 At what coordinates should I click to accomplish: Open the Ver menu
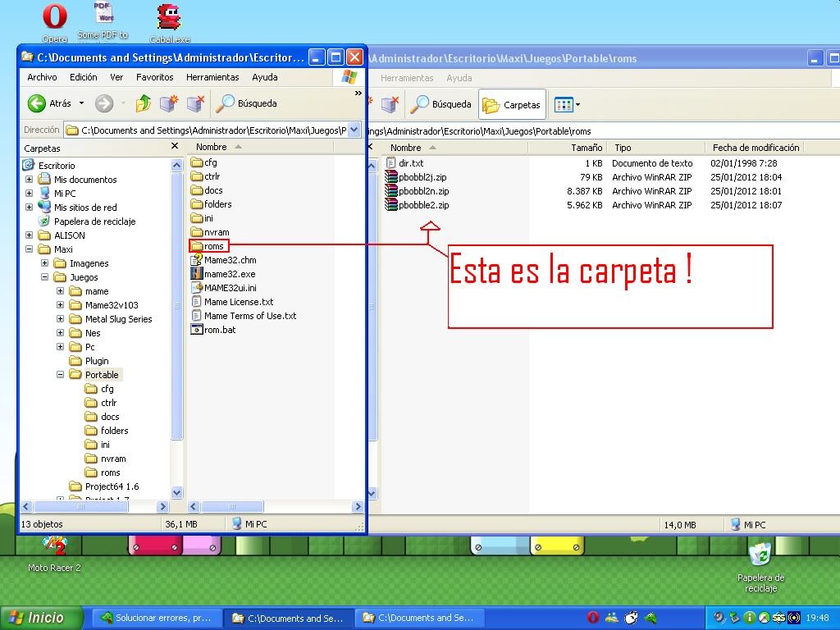click(116, 77)
